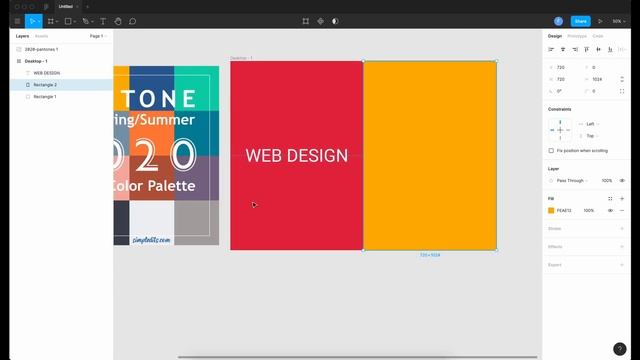Open the Page 1 dropdown
Viewport: 640px width, 360px height.
98,36
